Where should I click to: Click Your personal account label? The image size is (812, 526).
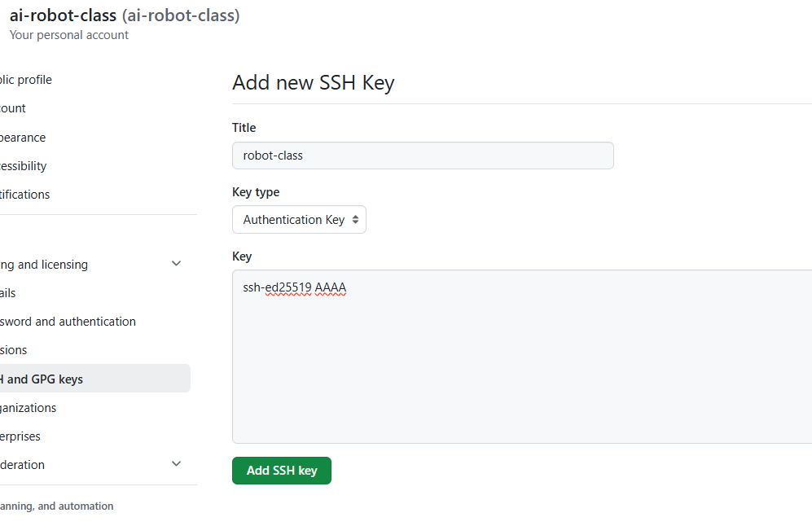point(68,34)
